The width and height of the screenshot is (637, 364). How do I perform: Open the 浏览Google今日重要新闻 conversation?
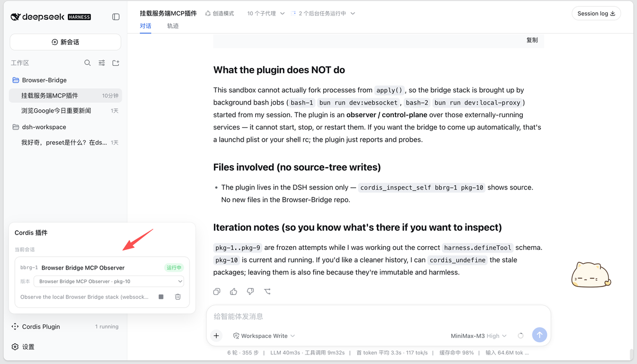tap(65, 111)
